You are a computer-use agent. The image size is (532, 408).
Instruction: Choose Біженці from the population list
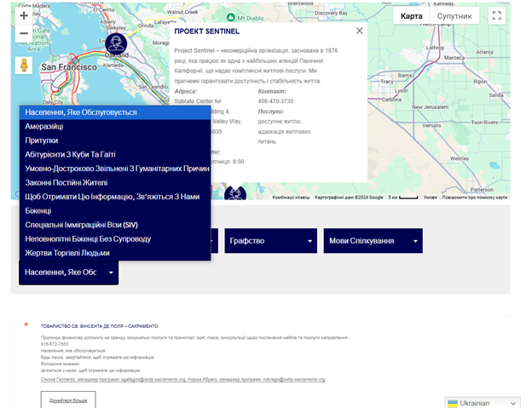(115, 210)
